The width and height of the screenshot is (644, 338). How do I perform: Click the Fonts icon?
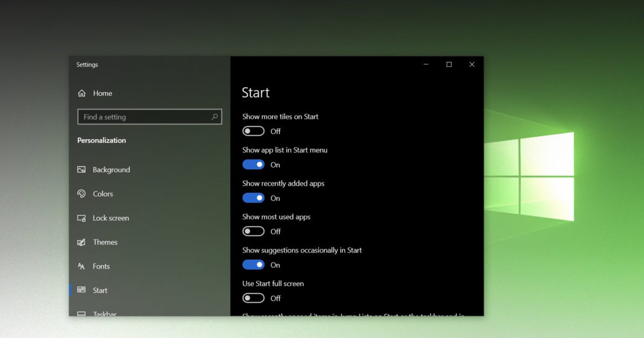(x=81, y=266)
